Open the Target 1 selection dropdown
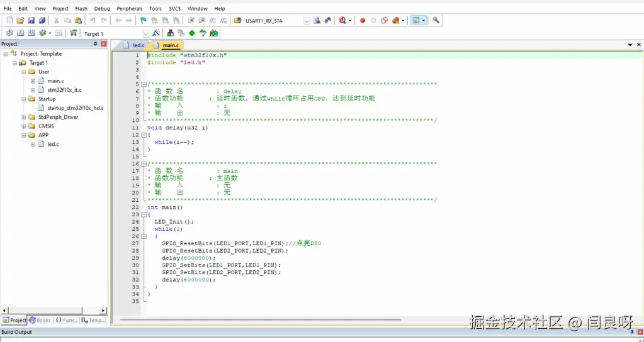644x342 pixels. pyautogui.click(x=146, y=33)
